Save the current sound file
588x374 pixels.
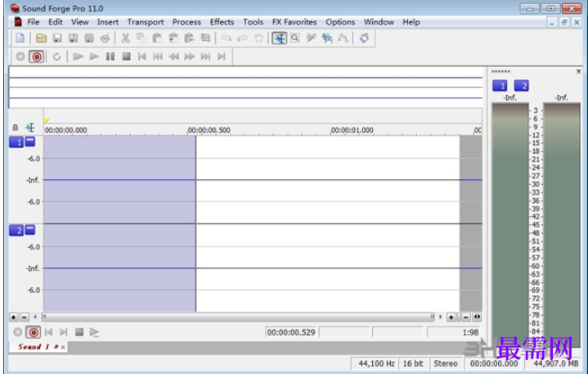click(x=57, y=38)
